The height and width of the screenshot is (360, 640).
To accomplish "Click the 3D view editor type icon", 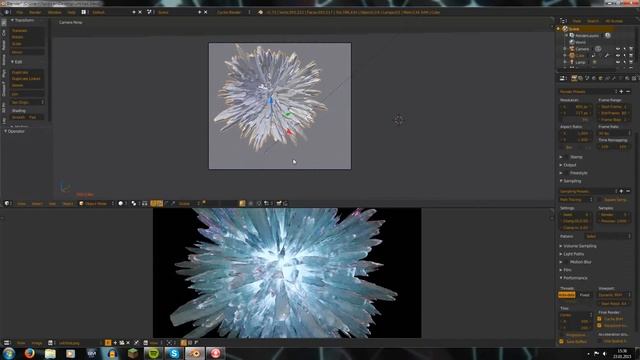I will pos(7,203).
